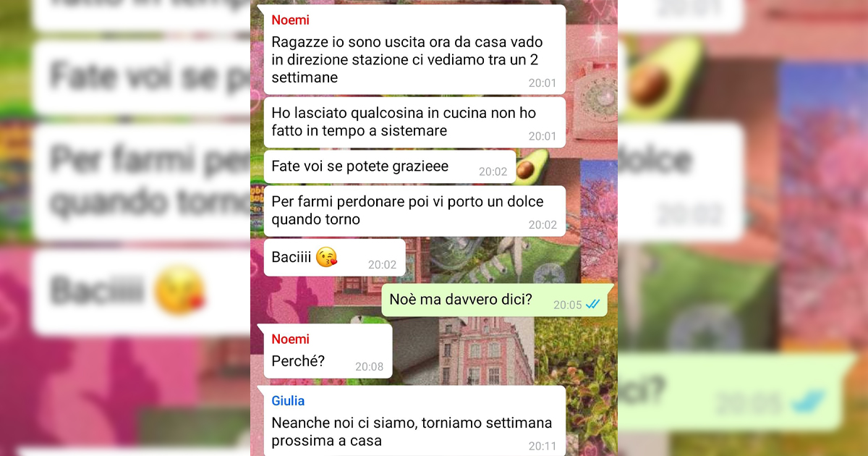Tap the 'Fate voi se potete grazieee' message

click(390, 166)
